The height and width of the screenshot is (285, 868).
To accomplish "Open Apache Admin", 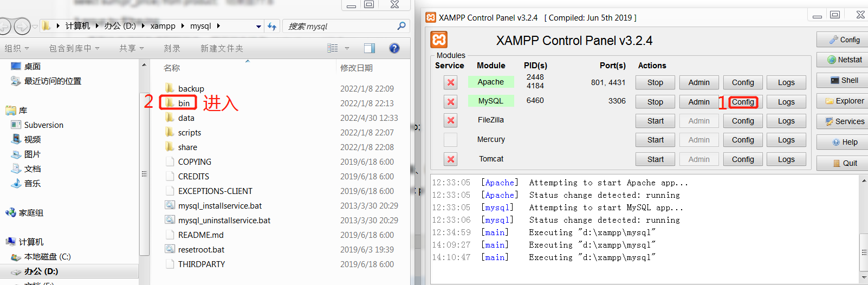I will (x=699, y=82).
